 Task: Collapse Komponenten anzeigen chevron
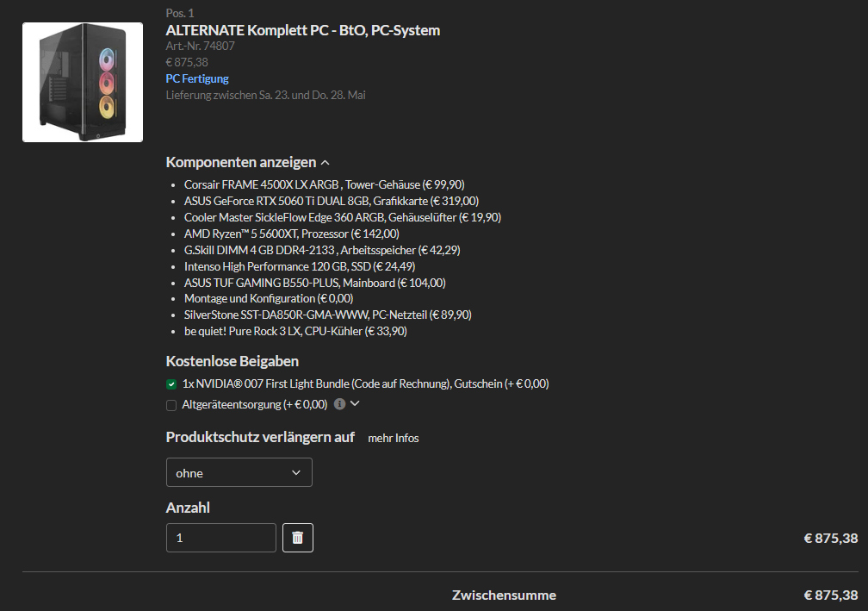[325, 163]
